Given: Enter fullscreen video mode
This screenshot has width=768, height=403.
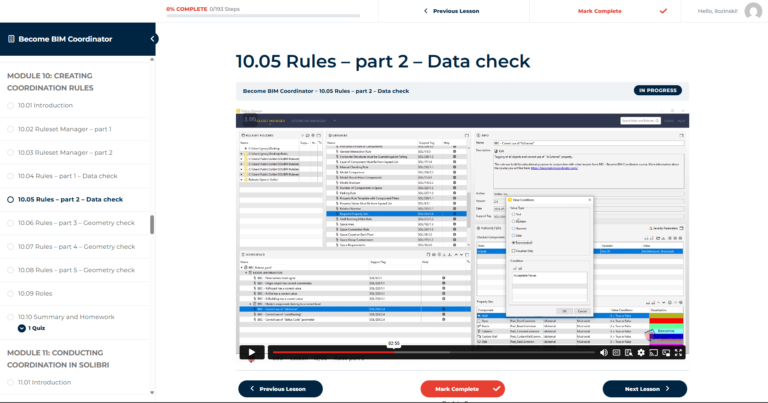Looking at the screenshot, I should click(680, 353).
